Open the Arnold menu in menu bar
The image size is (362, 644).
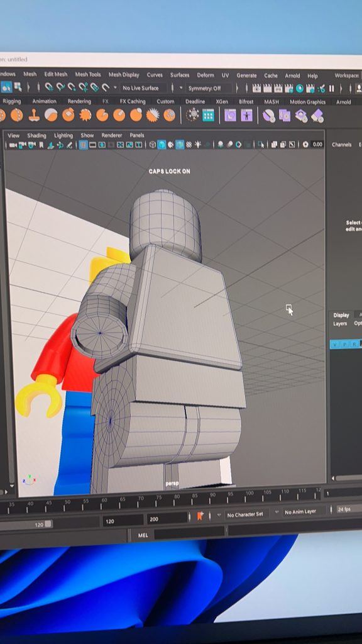pyautogui.click(x=293, y=76)
